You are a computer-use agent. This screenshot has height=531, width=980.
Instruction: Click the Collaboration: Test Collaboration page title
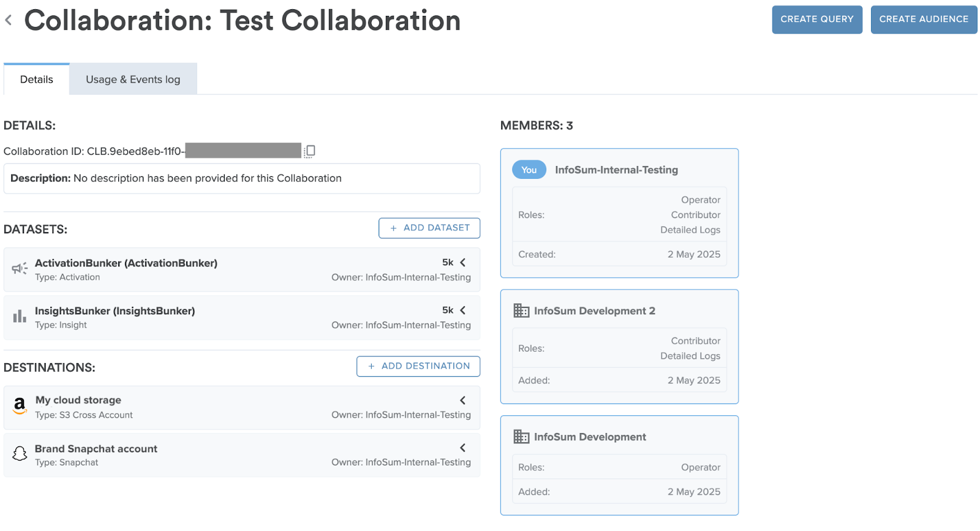point(243,20)
